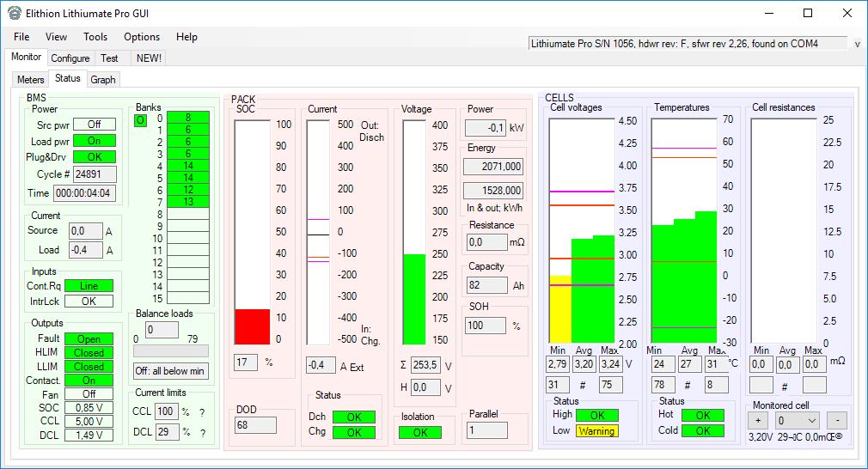Click the Balance loads progress bar

171,350
